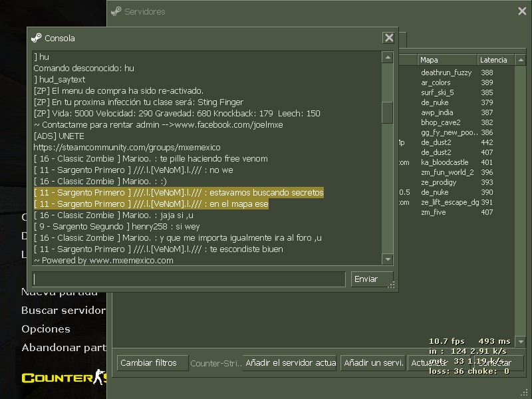Click the Enviar button in the console
532x399 pixels.
372,279
